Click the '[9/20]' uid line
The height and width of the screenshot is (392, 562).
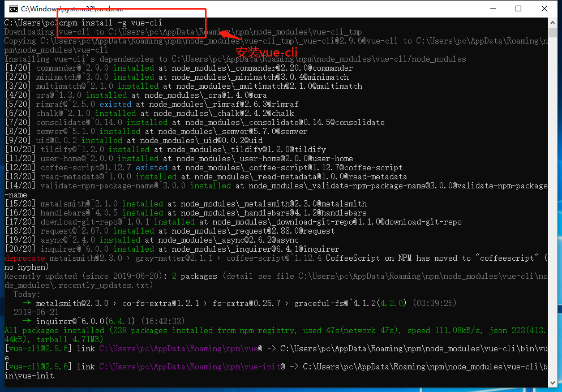[x=134, y=140]
